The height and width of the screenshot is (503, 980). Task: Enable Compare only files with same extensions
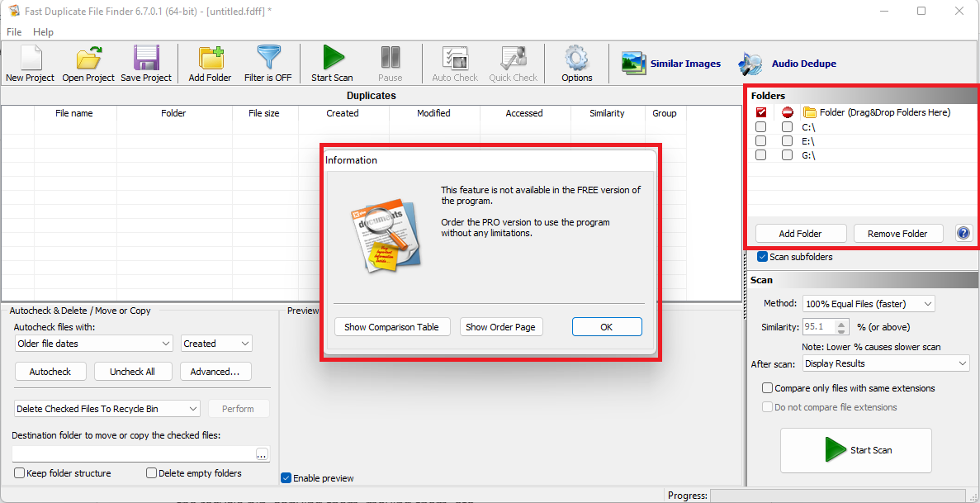pos(768,388)
